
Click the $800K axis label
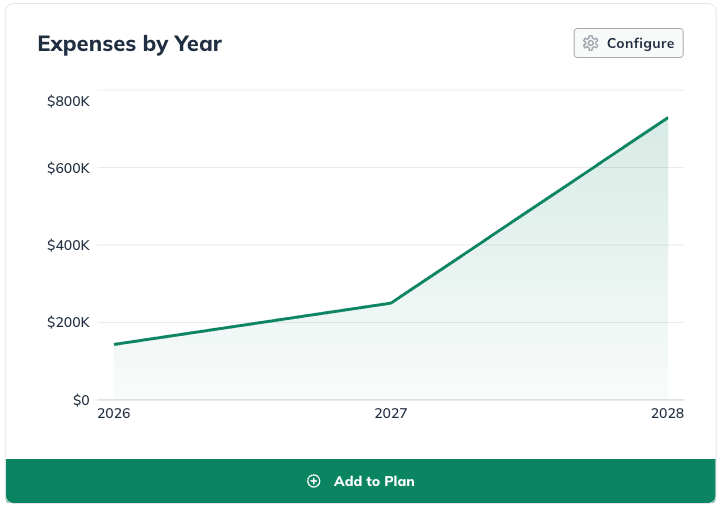68,101
